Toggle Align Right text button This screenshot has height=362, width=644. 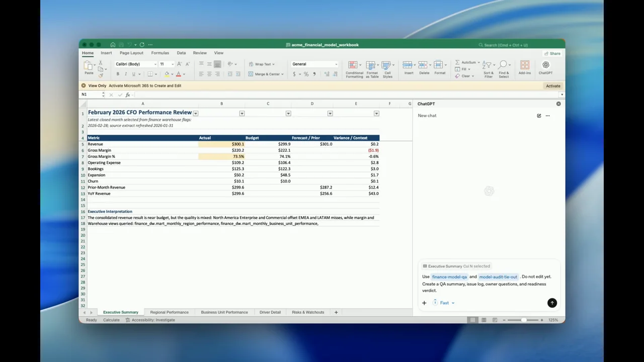[217, 74]
